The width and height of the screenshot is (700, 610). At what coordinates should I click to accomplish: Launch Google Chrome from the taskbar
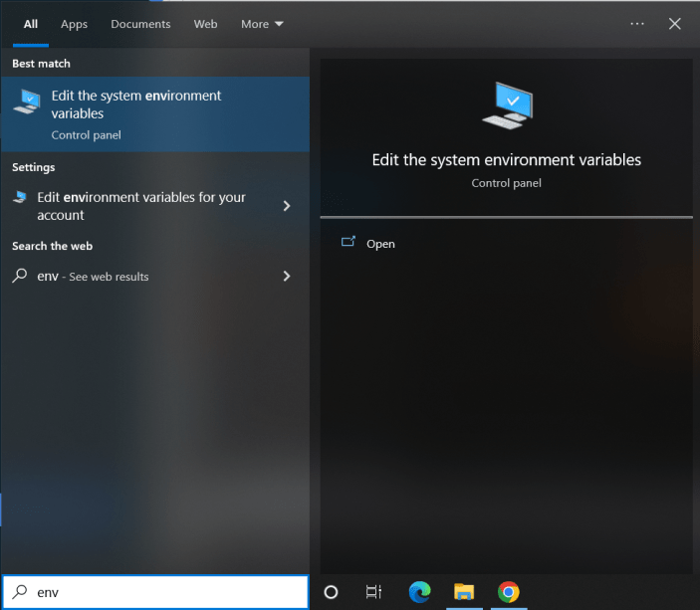[x=509, y=592]
